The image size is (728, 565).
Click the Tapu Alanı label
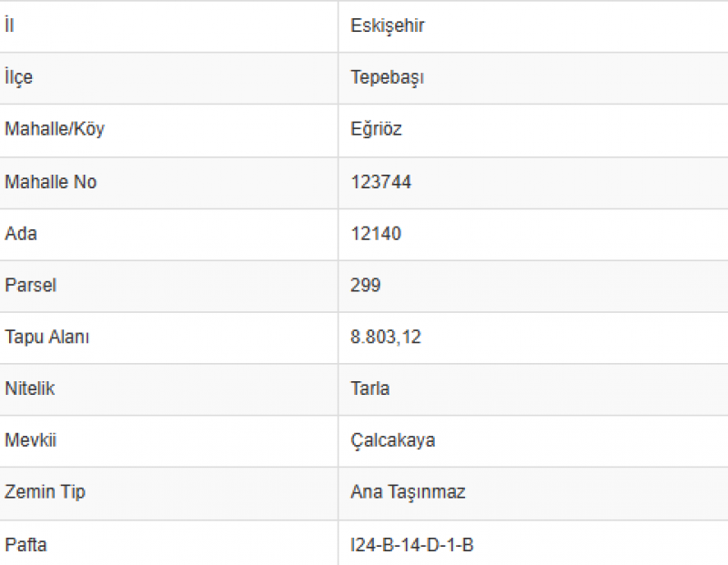coord(47,338)
